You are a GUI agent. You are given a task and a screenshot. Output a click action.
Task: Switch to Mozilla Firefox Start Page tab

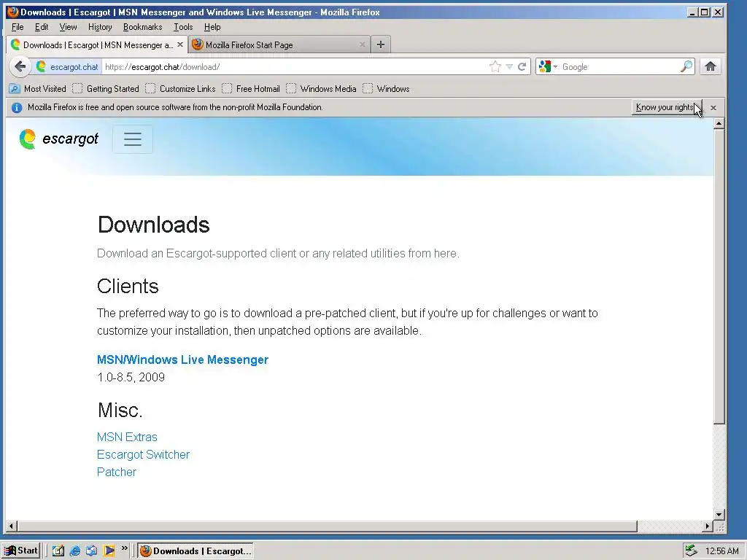coord(279,44)
